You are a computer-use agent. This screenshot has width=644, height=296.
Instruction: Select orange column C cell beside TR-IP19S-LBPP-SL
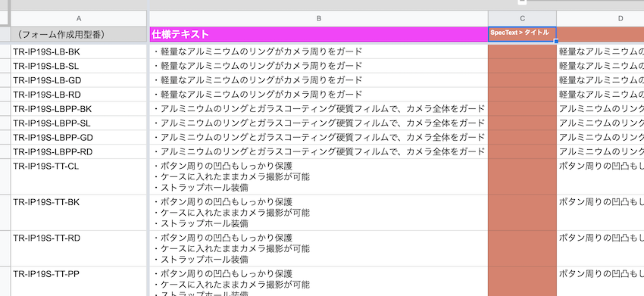(x=523, y=123)
